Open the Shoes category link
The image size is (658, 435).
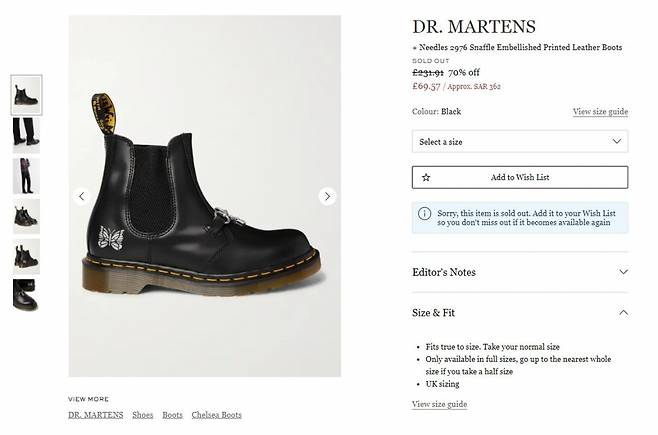(x=143, y=415)
